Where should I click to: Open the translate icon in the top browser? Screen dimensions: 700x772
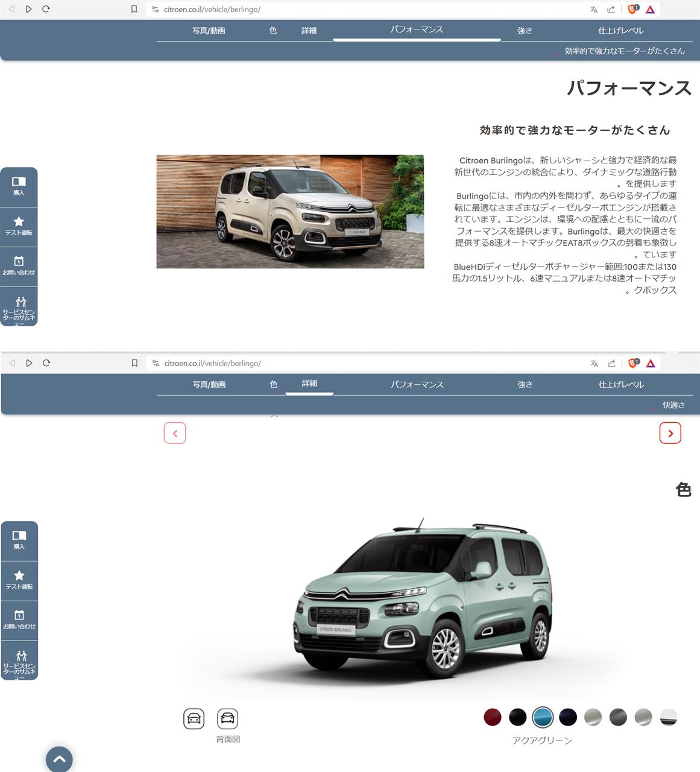click(x=594, y=9)
